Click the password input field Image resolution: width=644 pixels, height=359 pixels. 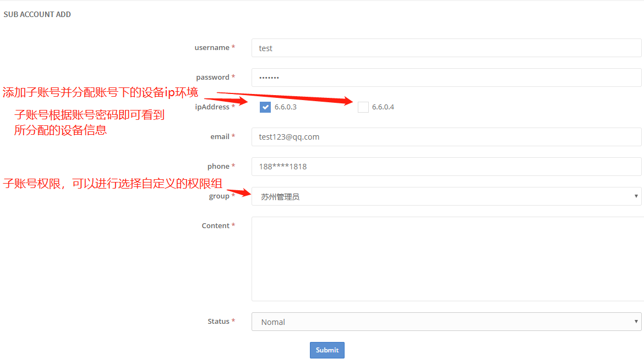tap(446, 78)
